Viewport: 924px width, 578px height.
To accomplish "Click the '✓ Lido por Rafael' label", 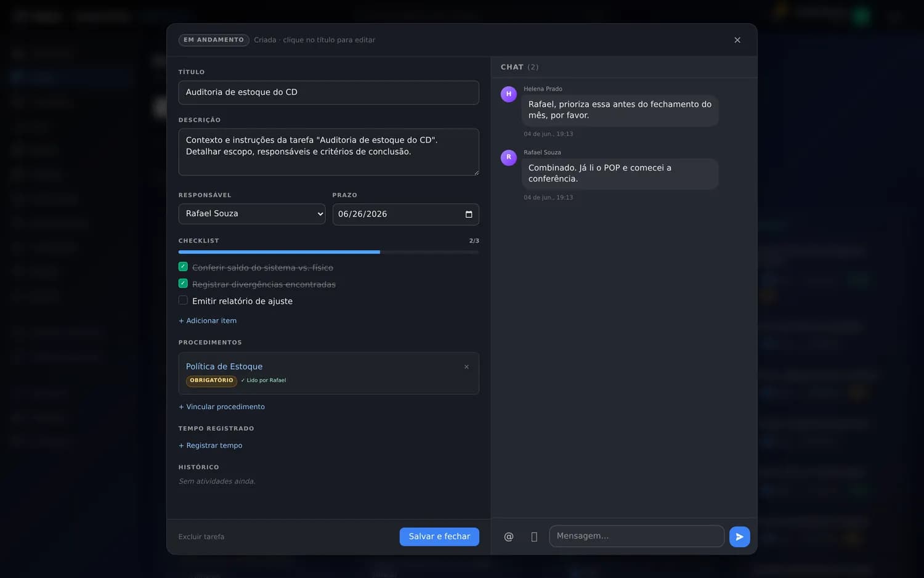I will (x=264, y=381).
